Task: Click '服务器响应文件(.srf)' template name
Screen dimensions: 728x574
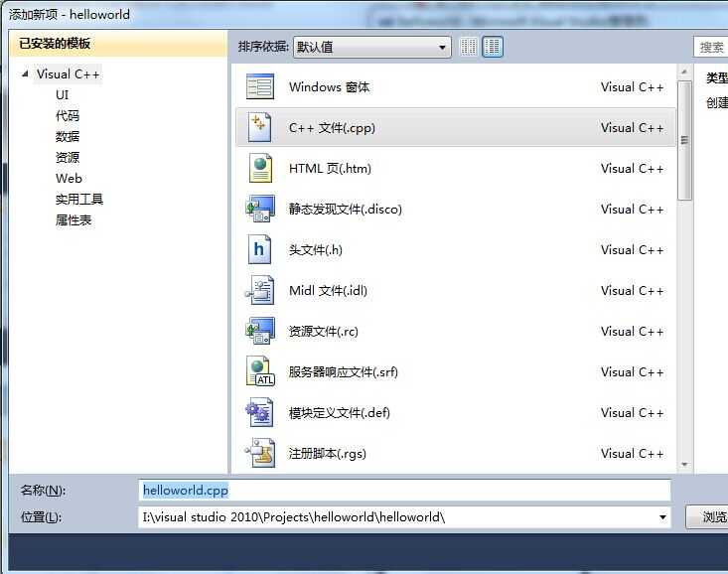Action: click(343, 372)
